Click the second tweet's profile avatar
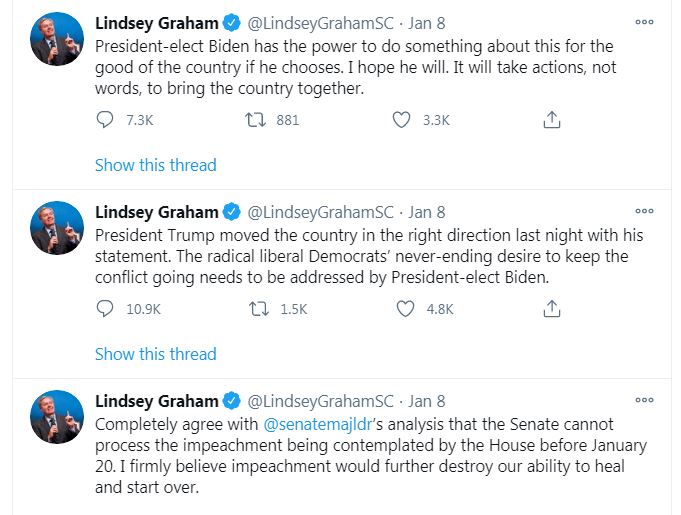681x515 pixels. click(x=57, y=228)
